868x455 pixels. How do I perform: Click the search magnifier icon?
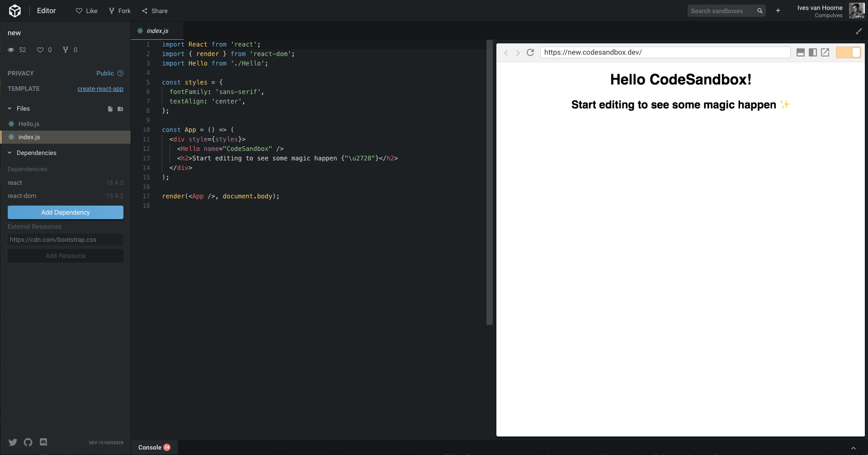click(x=760, y=11)
